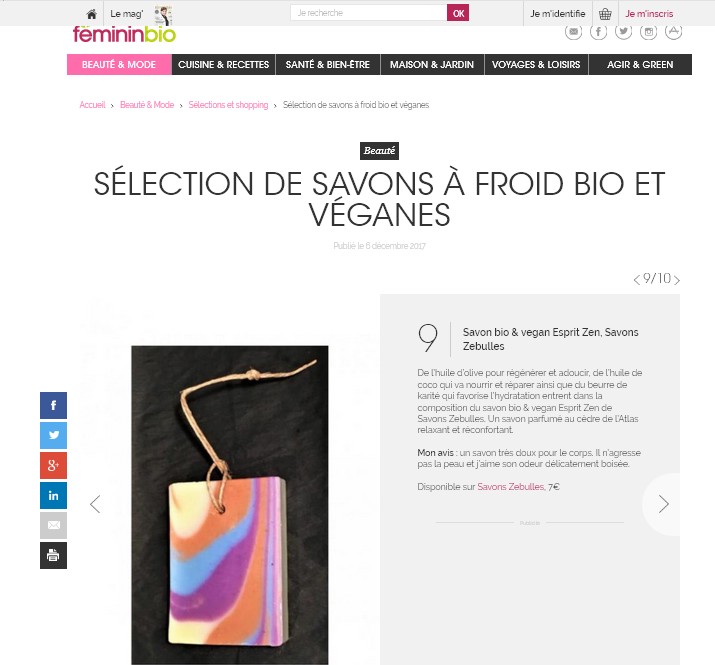Focus the Je recherche search field
This screenshot has height=665, width=715.
click(x=368, y=13)
